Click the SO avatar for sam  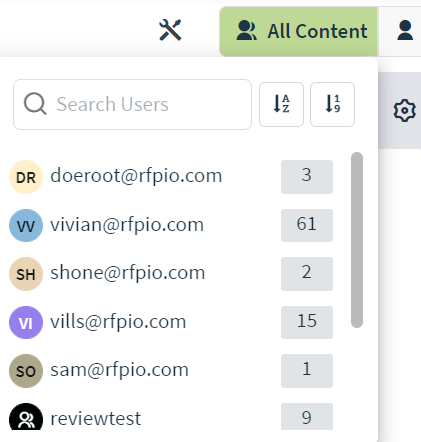pos(26,371)
